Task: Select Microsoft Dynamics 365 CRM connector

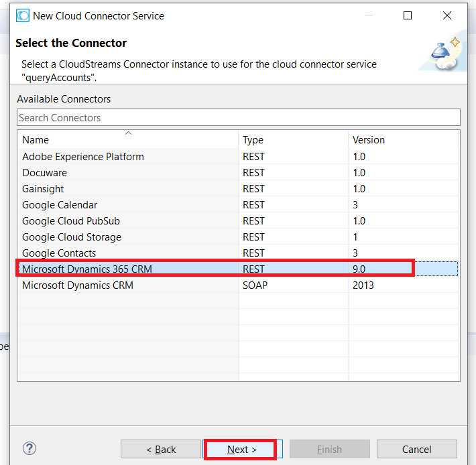Action: pos(238,269)
